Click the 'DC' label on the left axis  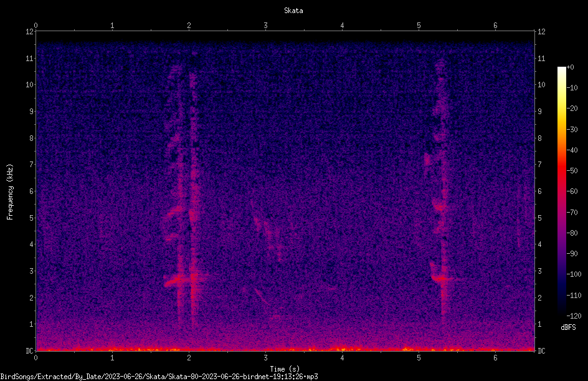coord(30,350)
